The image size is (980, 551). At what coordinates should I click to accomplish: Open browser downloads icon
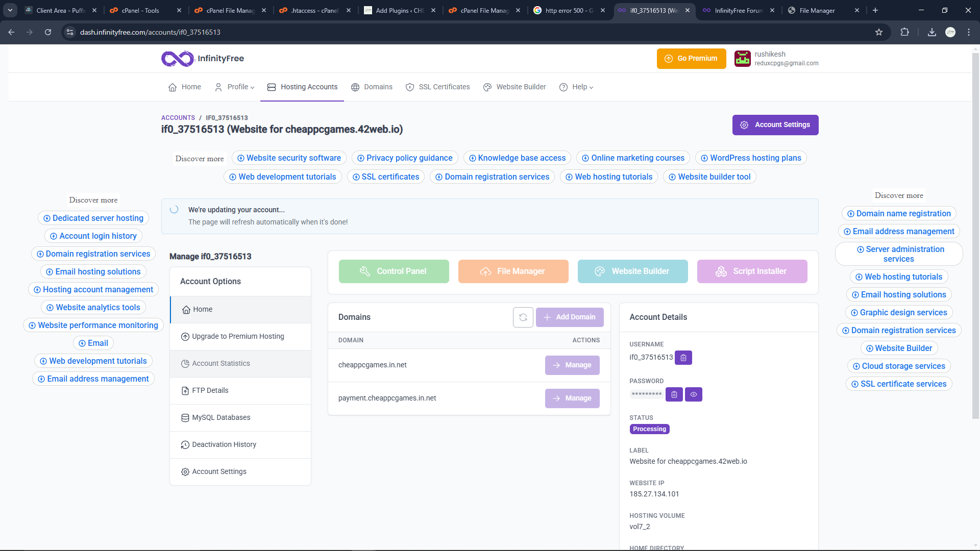click(932, 32)
